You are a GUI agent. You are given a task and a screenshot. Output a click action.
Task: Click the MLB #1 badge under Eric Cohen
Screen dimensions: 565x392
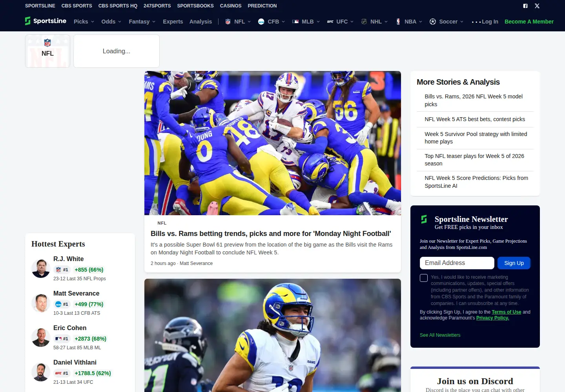62,339
